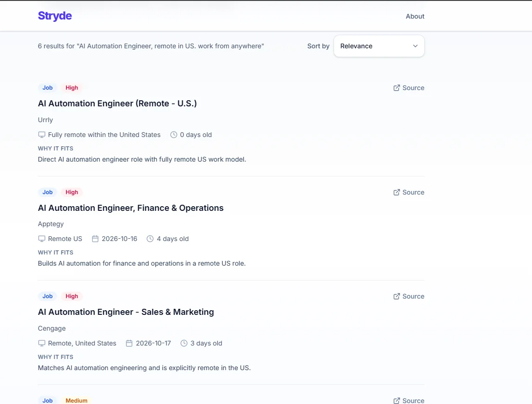Click the clock icon beside 0 days old
The image size is (532, 404).
174,135
